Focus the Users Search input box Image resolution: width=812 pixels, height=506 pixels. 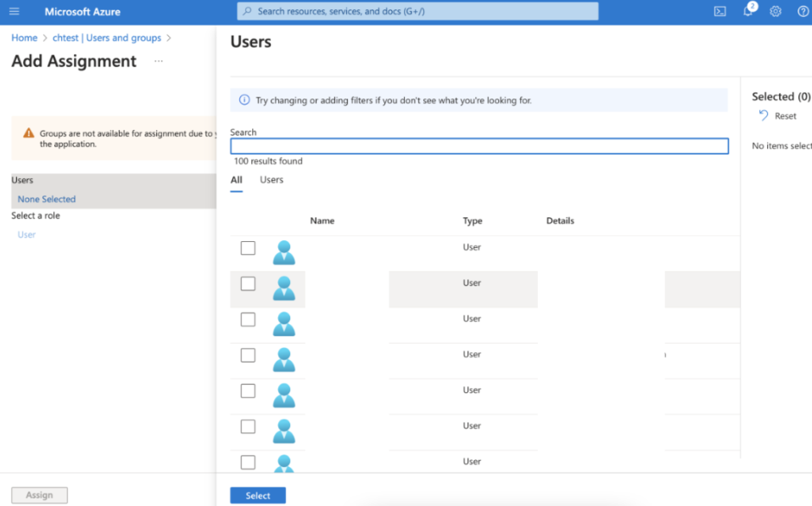tap(479, 146)
